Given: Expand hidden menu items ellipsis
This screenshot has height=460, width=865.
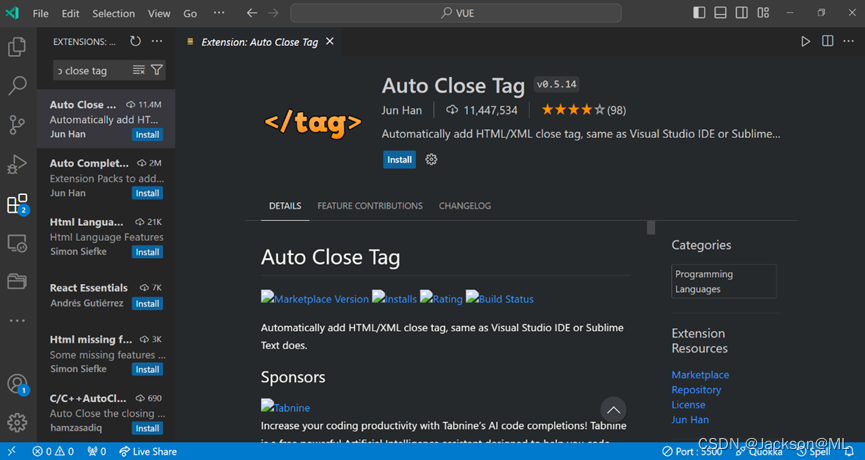Looking at the screenshot, I should click(x=219, y=13).
